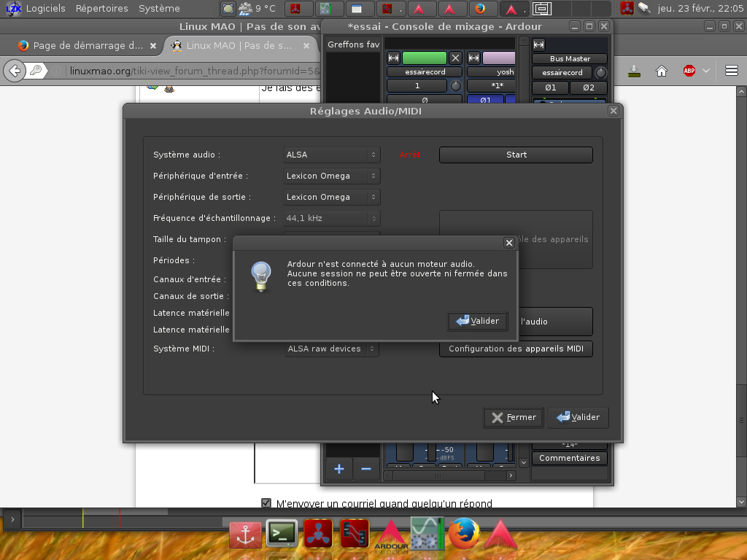
Task: Click the date and time jeu. 23 févr., 22:05
Action: pos(700,9)
